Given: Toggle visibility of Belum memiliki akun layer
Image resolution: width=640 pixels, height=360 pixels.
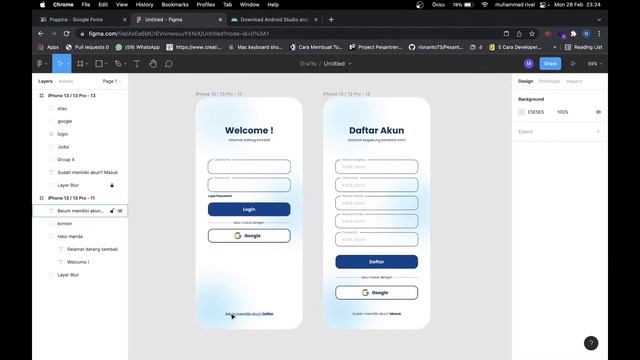Looking at the screenshot, I should [120, 211].
